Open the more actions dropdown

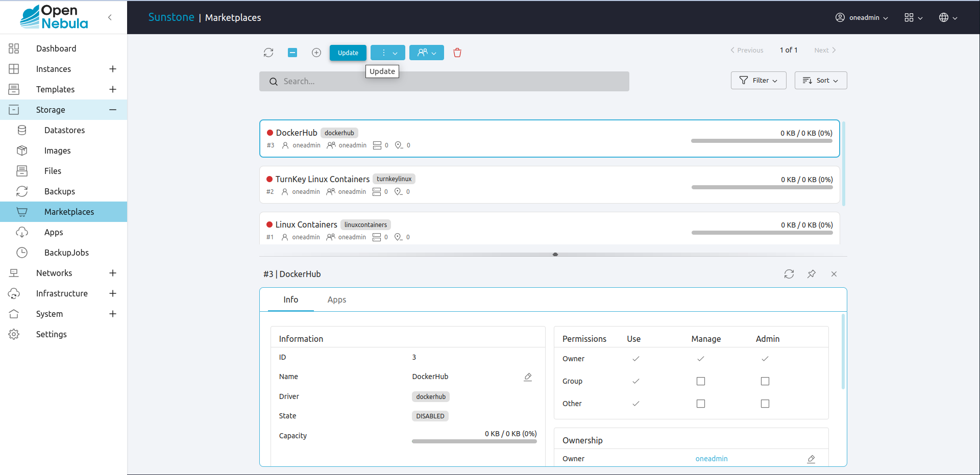pos(388,53)
